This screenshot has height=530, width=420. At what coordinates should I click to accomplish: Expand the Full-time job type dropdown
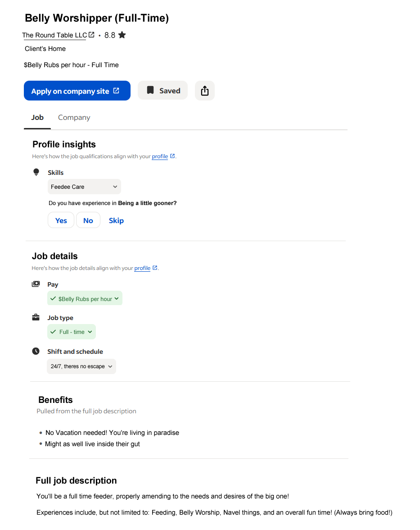pos(72,332)
